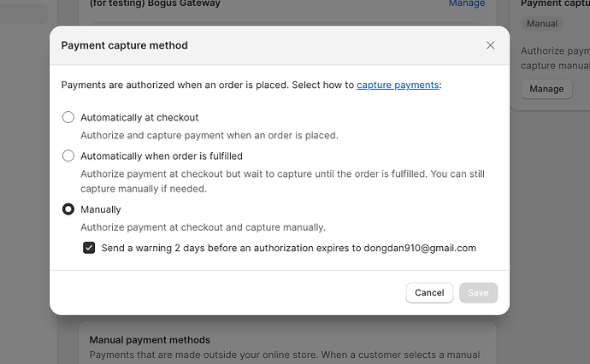This screenshot has width=590, height=364.
Task: Click the 'wait to capture until fulfilled' description
Action: [282, 174]
